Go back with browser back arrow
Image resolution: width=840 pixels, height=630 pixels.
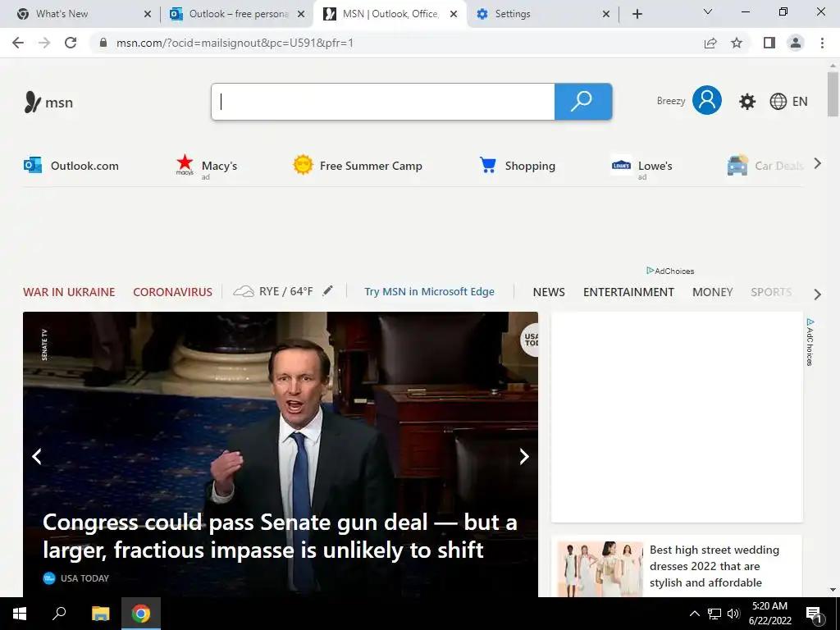click(18, 43)
